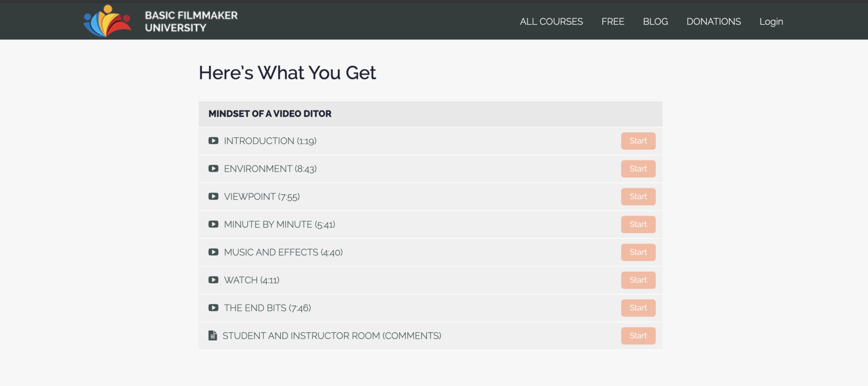This screenshot has width=868, height=386.
Task: Start the ENVIRONMENT lesson
Action: pyautogui.click(x=638, y=169)
